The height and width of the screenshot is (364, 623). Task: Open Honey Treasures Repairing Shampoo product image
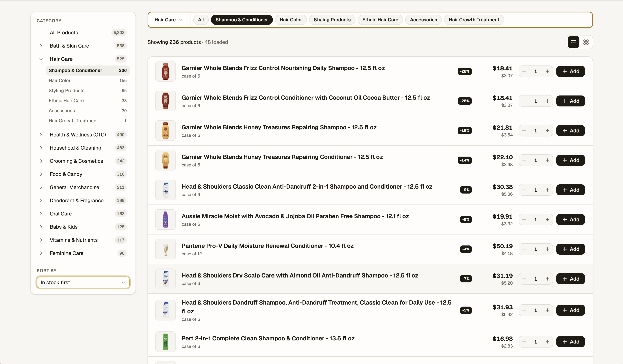coord(165,131)
